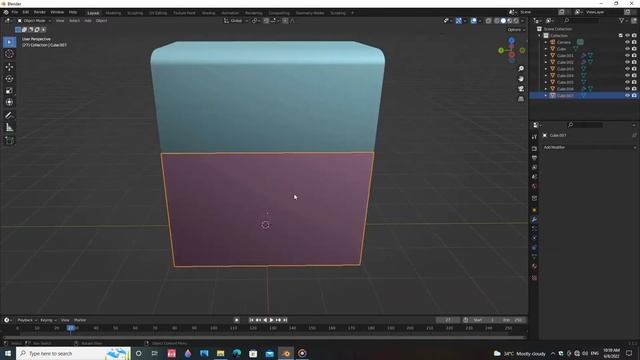Image resolution: width=640 pixels, height=360 pixels.
Task: Open Add Modifier dropdown
Action: [x=589, y=147]
